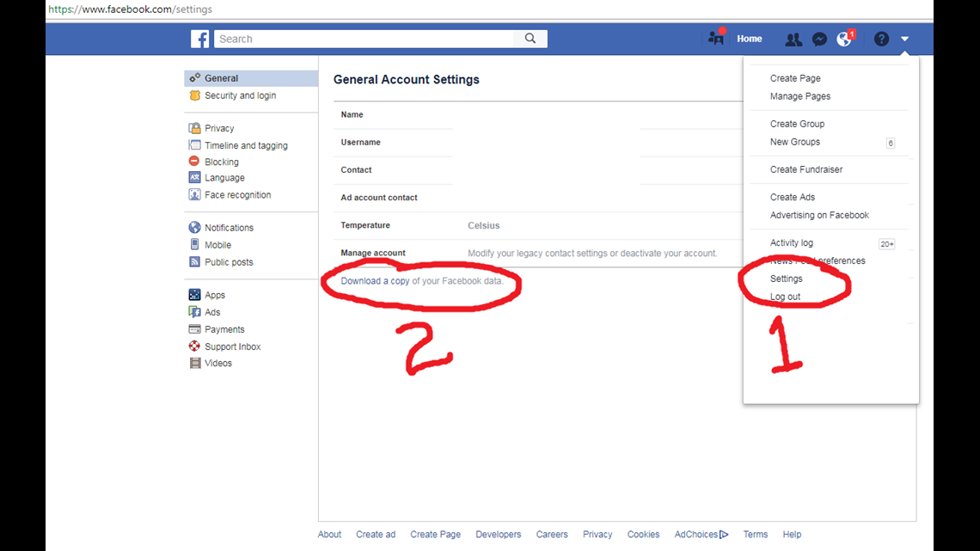980x551 pixels.
Task: Click the Notifications globe icon in sidebar
Action: (195, 228)
